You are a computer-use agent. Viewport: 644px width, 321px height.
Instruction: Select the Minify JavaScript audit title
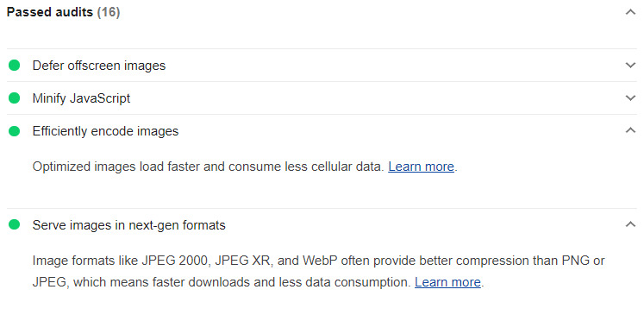(81, 98)
